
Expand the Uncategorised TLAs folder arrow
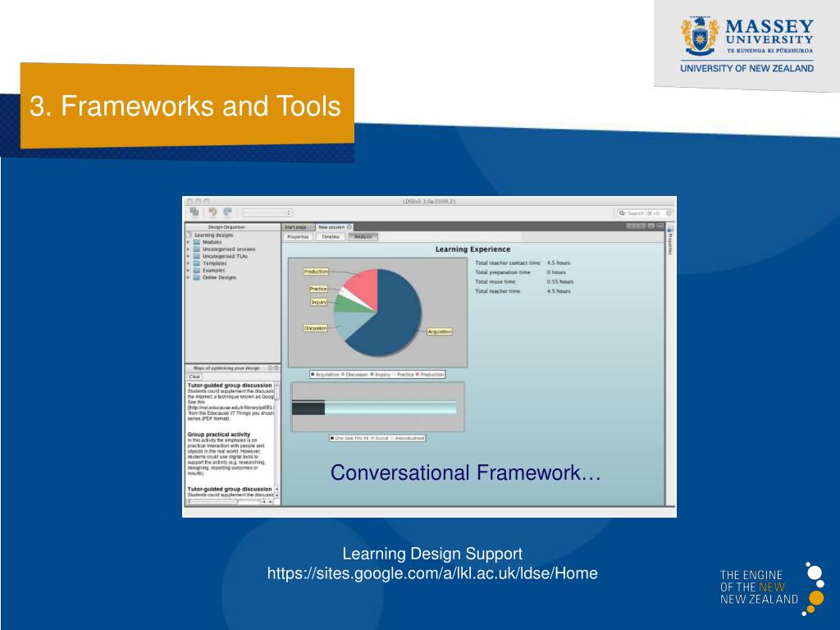pos(189,256)
